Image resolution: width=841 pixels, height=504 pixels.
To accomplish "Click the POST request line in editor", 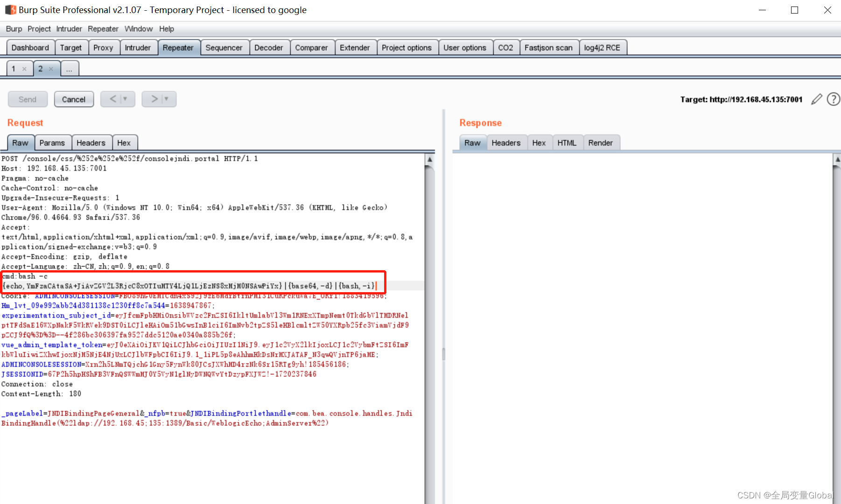I will (x=130, y=159).
